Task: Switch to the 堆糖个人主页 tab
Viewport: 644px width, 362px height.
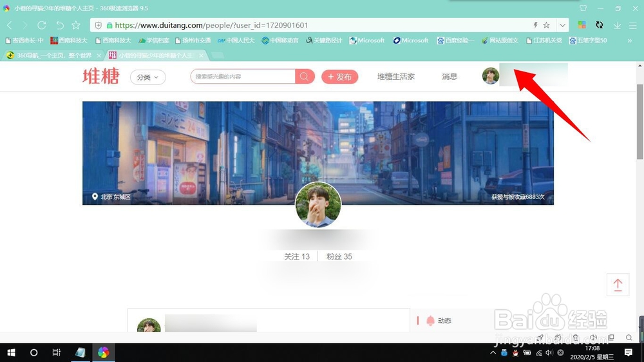Action: (155, 55)
